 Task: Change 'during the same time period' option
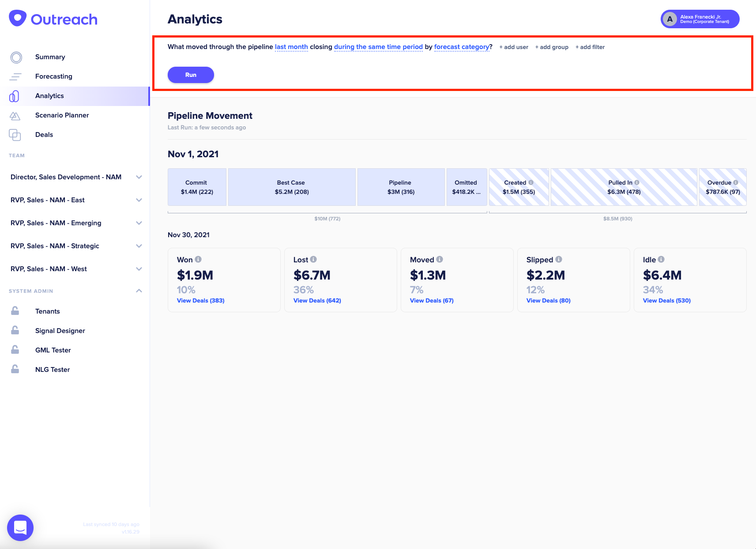tap(378, 47)
